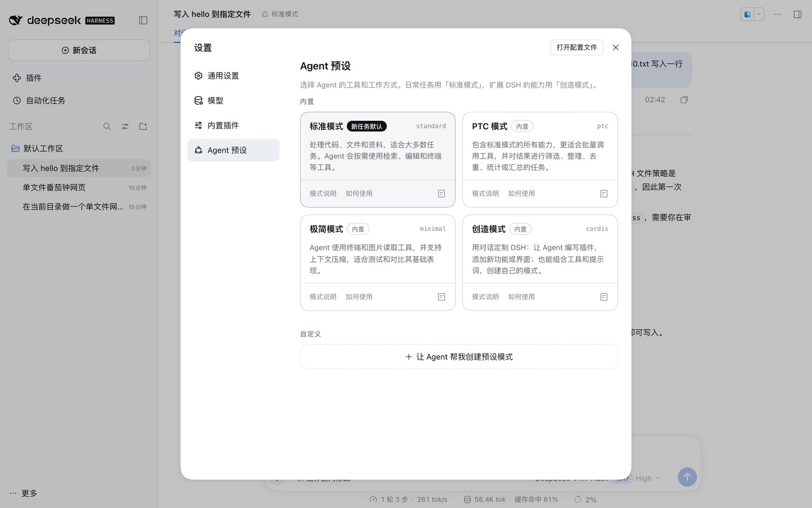Start a new conversation with 新会话
This screenshot has height=508, width=812.
79,50
